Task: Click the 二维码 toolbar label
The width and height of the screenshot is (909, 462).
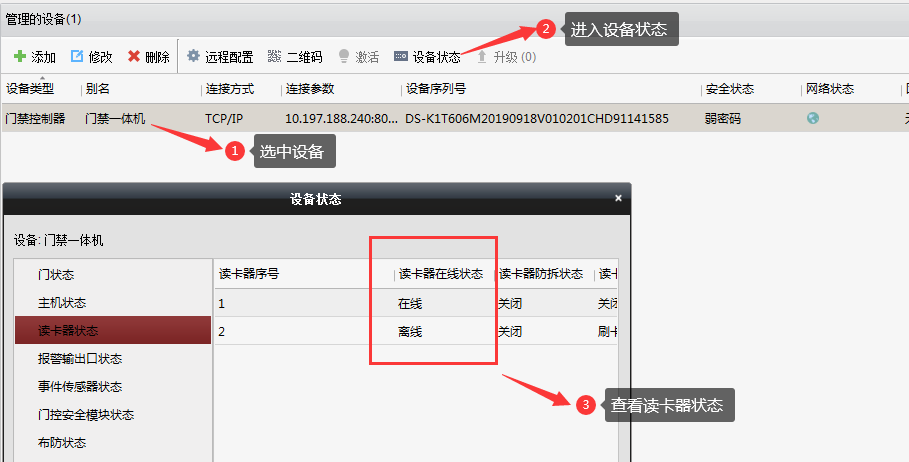Action: pos(304,57)
